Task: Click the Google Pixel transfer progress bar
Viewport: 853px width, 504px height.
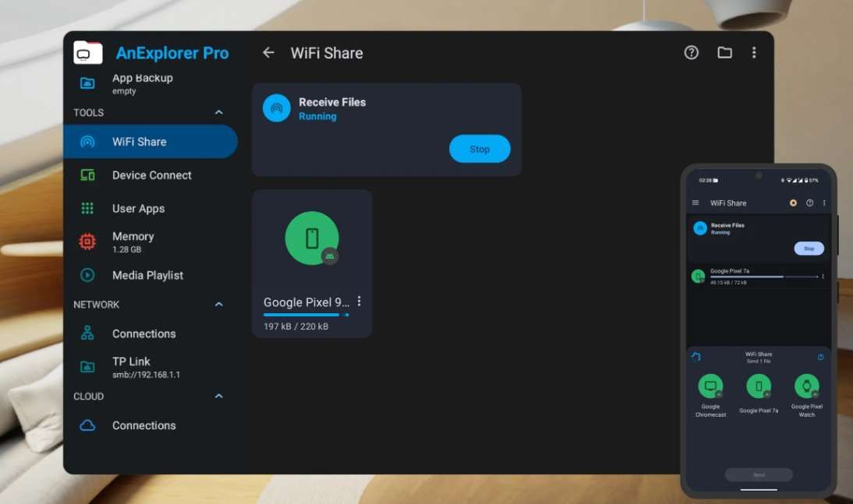Action: [x=306, y=315]
